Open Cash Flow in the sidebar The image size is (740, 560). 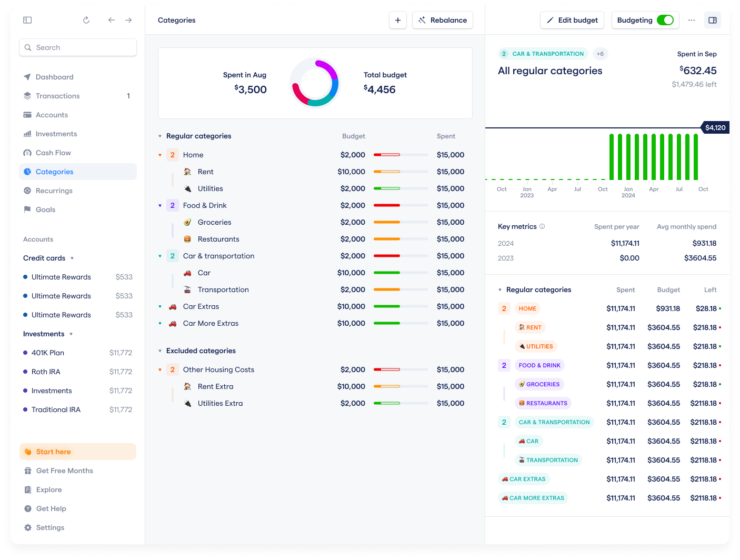click(x=53, y=153)
